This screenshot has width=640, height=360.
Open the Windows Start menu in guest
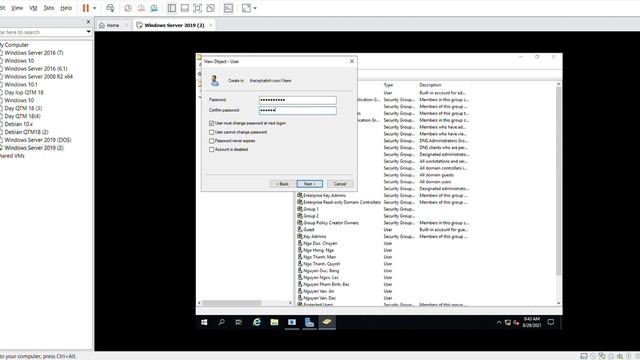(x=204, y=322)
